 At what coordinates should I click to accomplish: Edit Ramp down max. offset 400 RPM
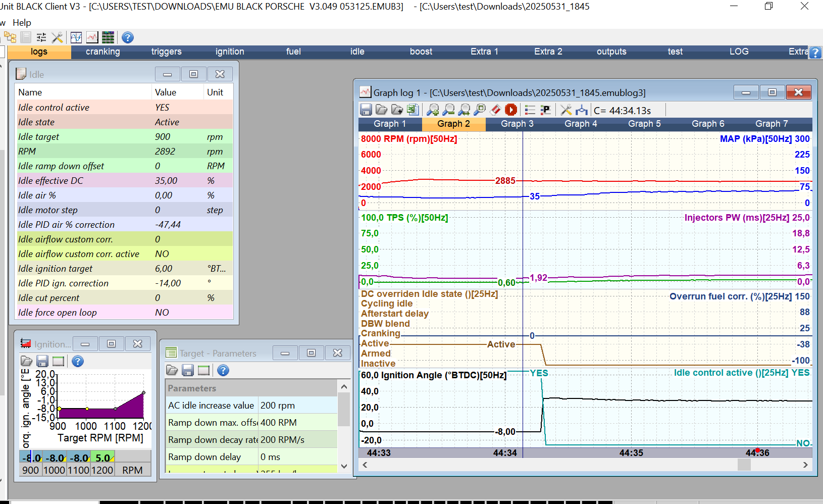click(x=297, y=423)
